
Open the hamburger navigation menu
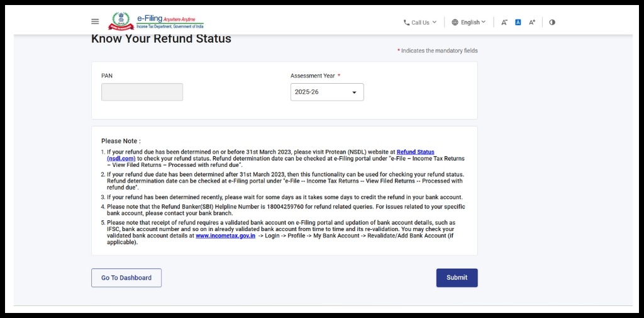[x=95, y=21]
